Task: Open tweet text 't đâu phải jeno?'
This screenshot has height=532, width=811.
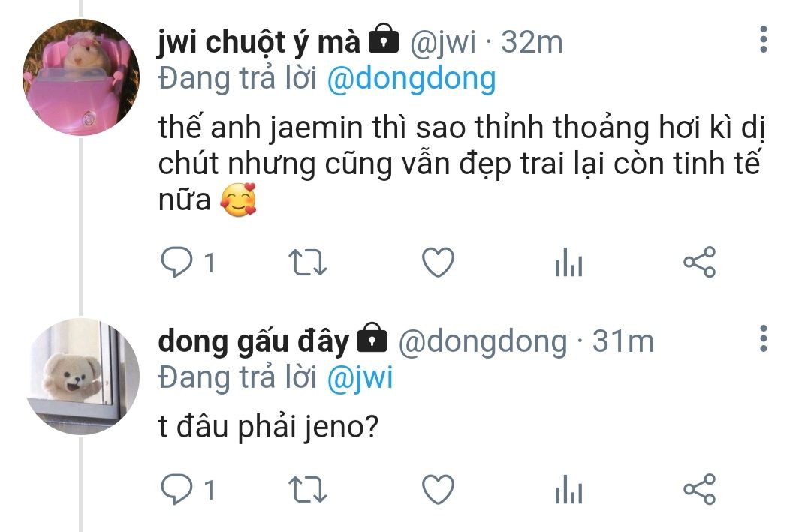Action: point(268,428)
